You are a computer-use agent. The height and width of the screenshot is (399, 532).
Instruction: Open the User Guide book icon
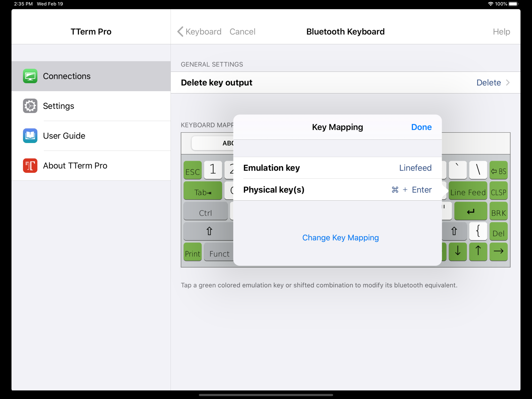tap(30, 136)
